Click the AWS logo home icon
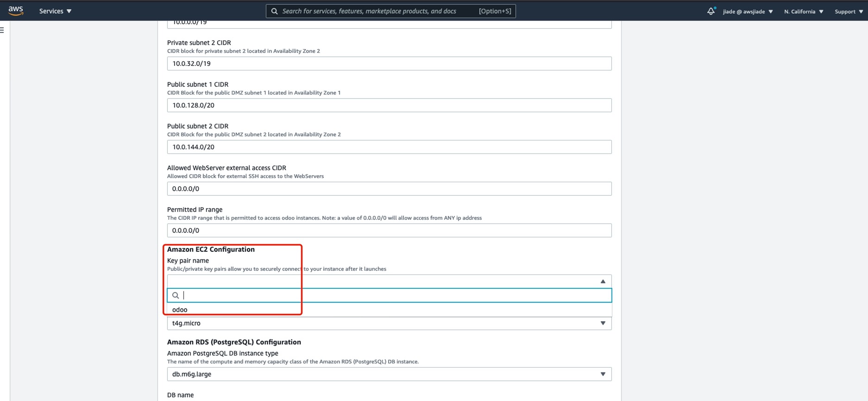868x401 pixels. click(x=16, y=11)
